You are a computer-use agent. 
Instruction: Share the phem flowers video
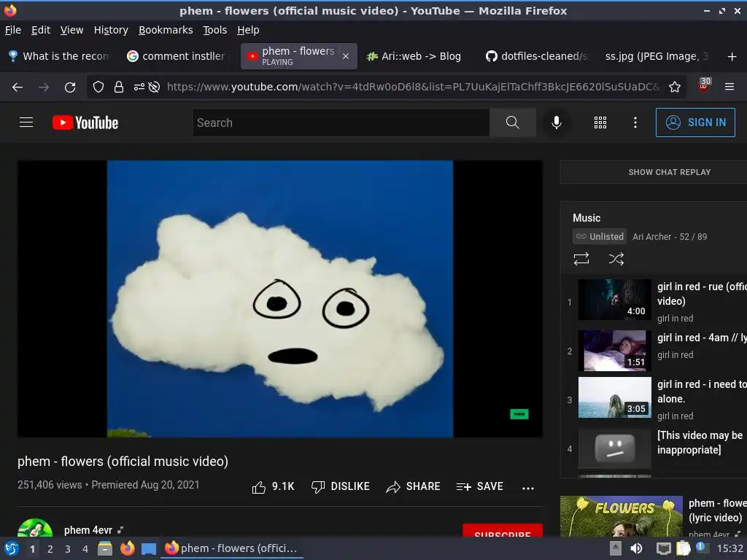[x=413, y=486]
